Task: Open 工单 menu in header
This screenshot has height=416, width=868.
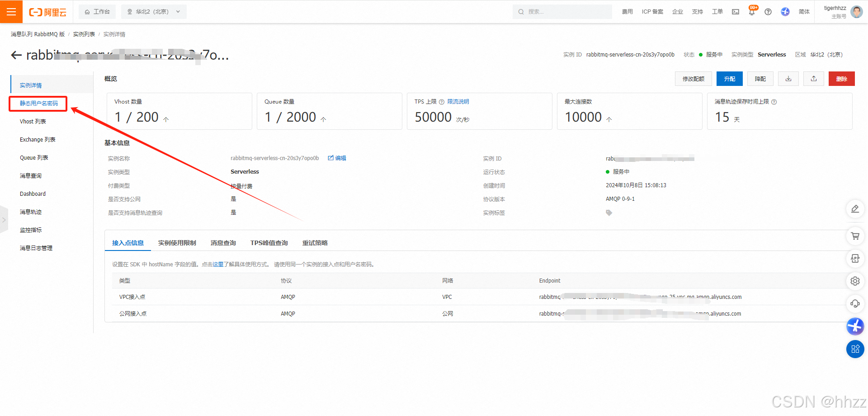Action: pos(717,12)
